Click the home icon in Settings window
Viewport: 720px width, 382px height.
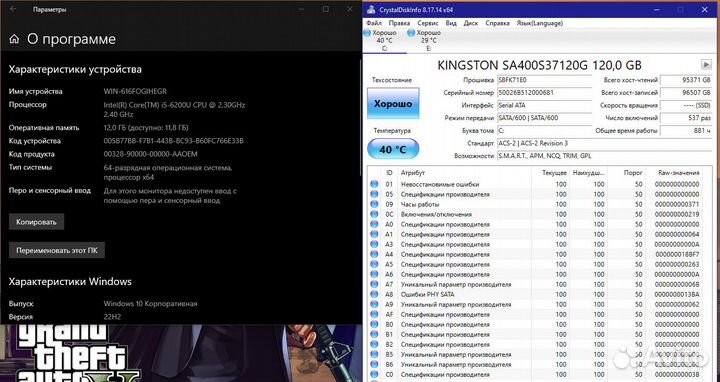pyautogui.click(x=14, y=39)
